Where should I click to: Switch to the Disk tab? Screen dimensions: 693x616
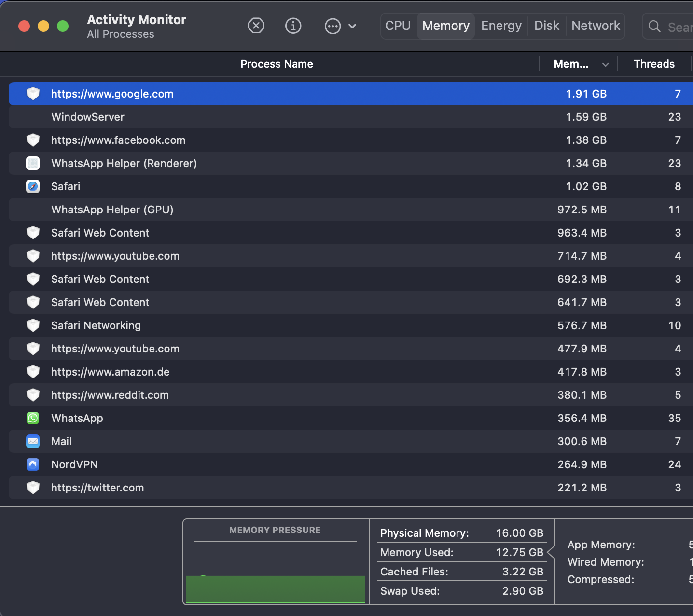[x=547, y=26]
